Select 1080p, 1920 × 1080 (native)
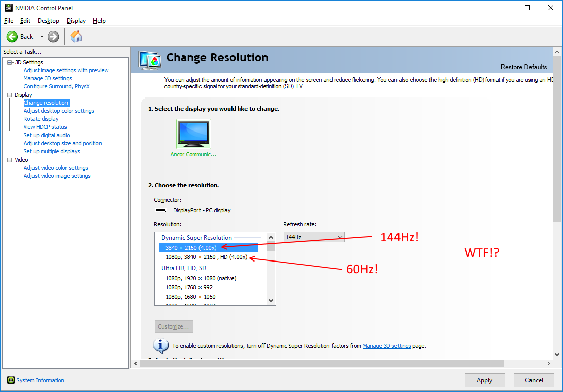The image size is (563, 392). coord(201,278)
